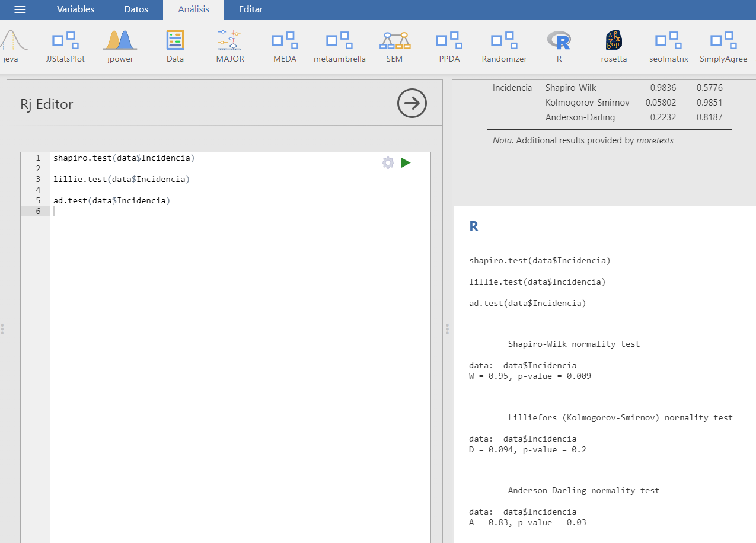This screenshot has height=543, width=756.
Task: Click the 0.9851 p-value cell
Action: tap(710, 103)
